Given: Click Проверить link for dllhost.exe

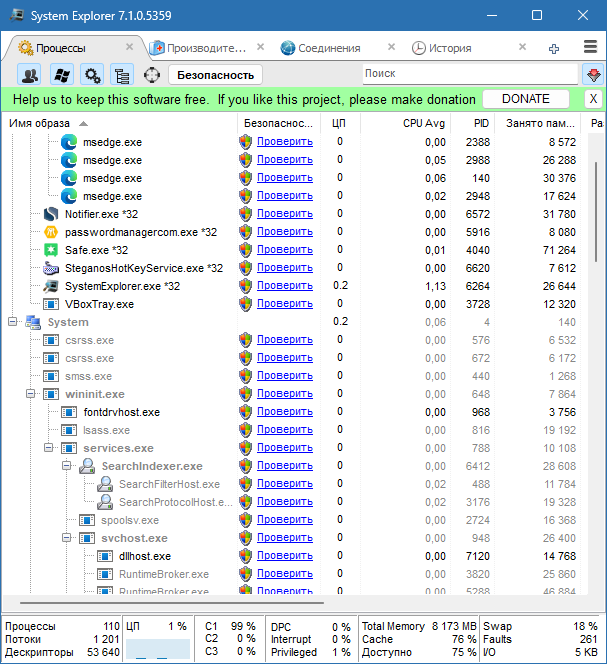Looking at the screenshot, I should click(x=285, y=556).
